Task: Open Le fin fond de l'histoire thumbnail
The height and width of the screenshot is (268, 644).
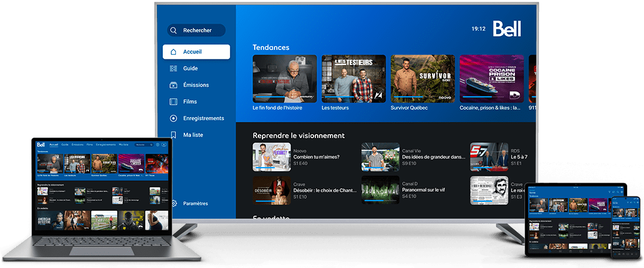Action: pos(285,79)
